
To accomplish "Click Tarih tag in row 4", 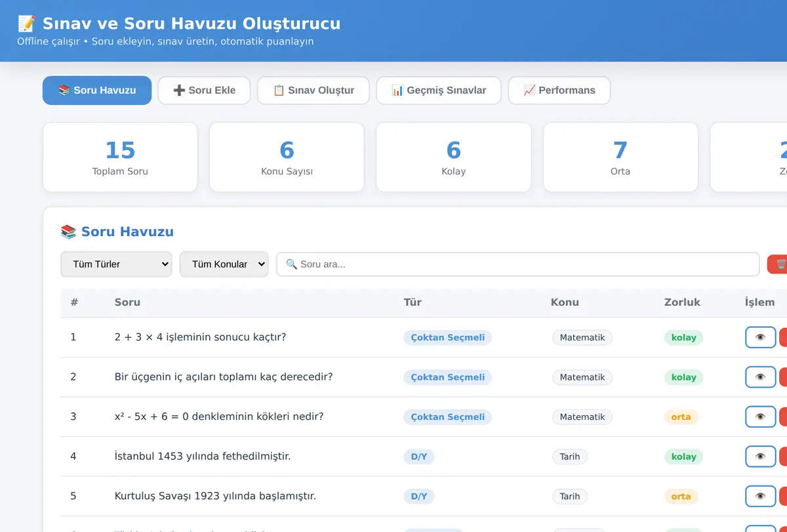I will [570, 457].
